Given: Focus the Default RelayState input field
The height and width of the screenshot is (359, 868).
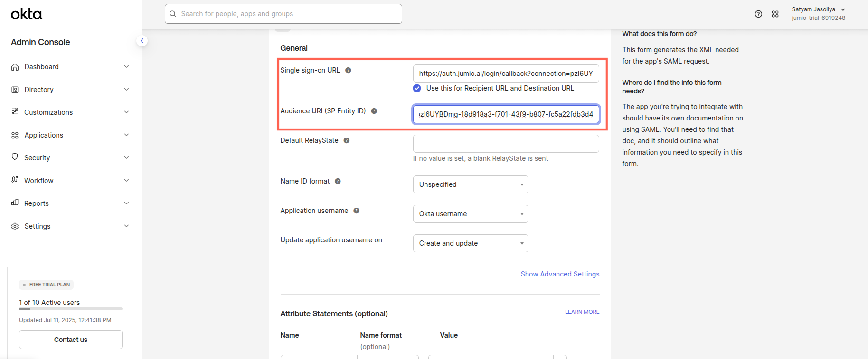Looking at the screenshot, I should tap(506, 144).
